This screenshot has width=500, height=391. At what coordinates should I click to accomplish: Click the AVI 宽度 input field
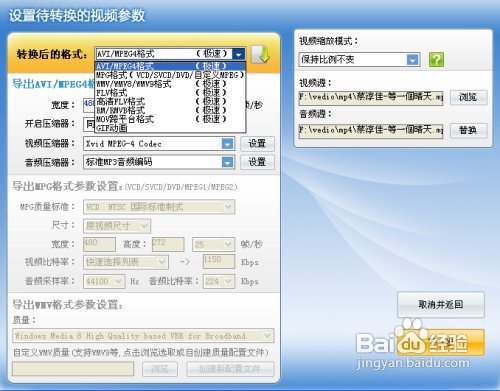coord(89,104)
